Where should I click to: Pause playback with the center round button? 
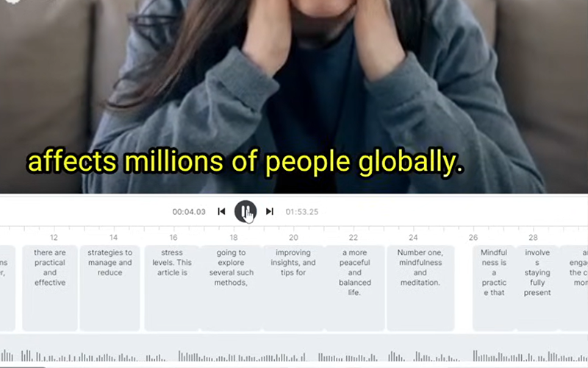(x=245, y=211)
